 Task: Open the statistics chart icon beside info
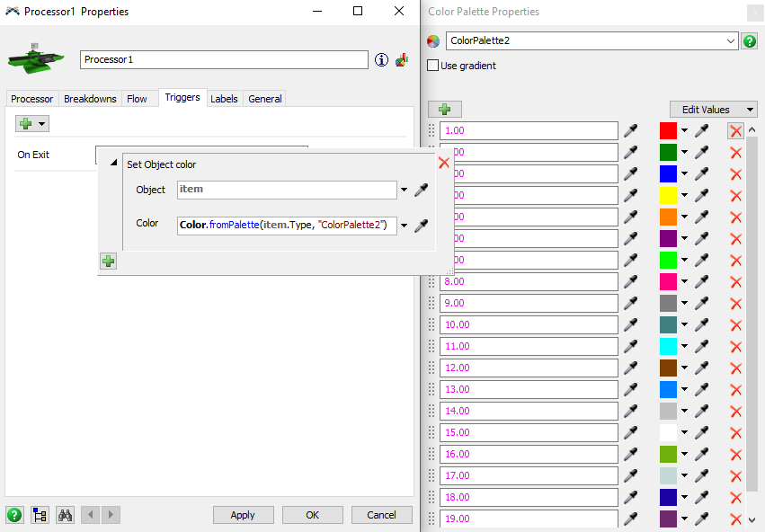coord(402,60)
